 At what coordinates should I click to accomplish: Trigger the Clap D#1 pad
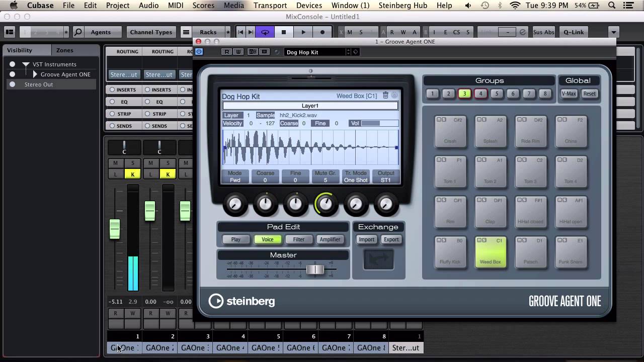pos(491,212)
